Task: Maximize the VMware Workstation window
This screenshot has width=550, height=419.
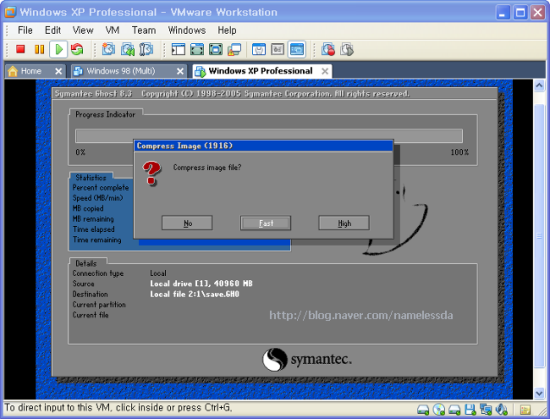Action: 520,13
